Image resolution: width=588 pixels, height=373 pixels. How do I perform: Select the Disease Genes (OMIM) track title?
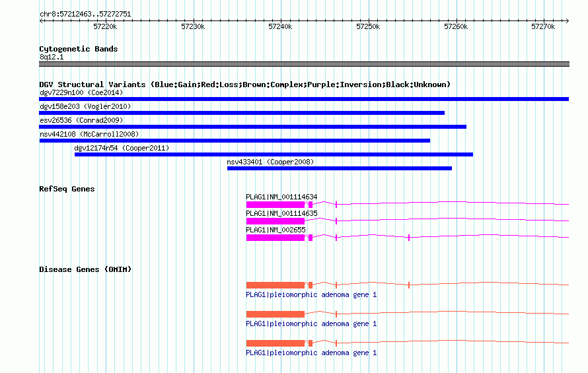click(x=85, y=269)
